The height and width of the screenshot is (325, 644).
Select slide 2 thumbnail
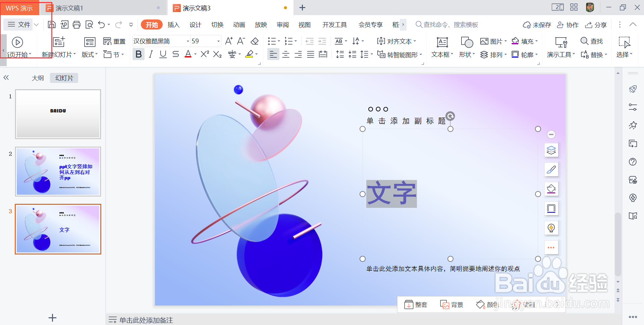(x=58, y=172)
